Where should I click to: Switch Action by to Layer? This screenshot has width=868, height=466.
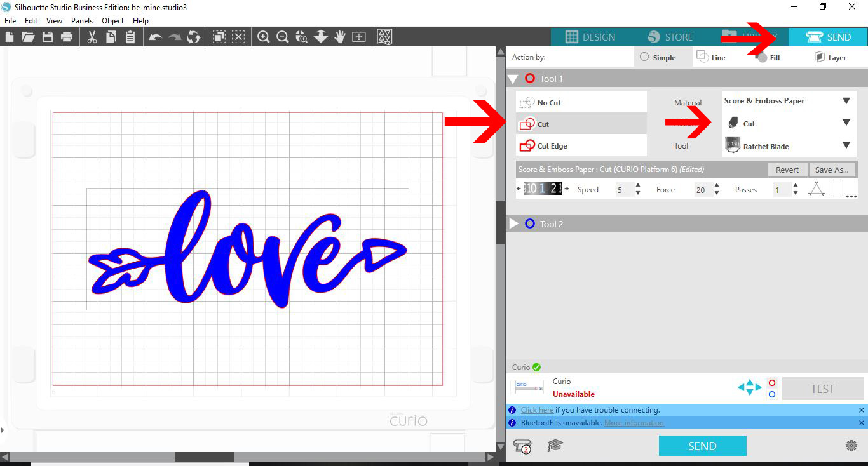pos(830,57)
